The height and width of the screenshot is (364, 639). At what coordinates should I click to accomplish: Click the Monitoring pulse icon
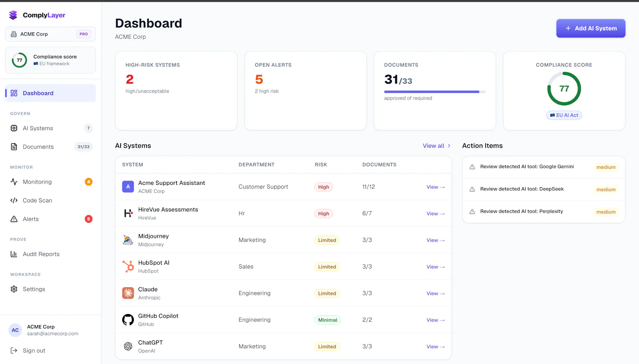pos(14,182)
